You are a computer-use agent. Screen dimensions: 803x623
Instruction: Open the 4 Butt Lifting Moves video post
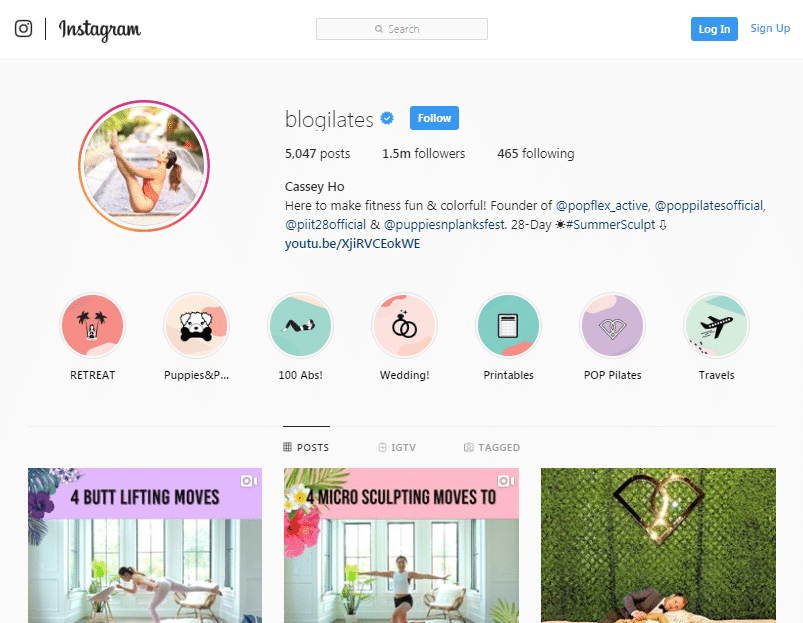click(x=145, y=545)
